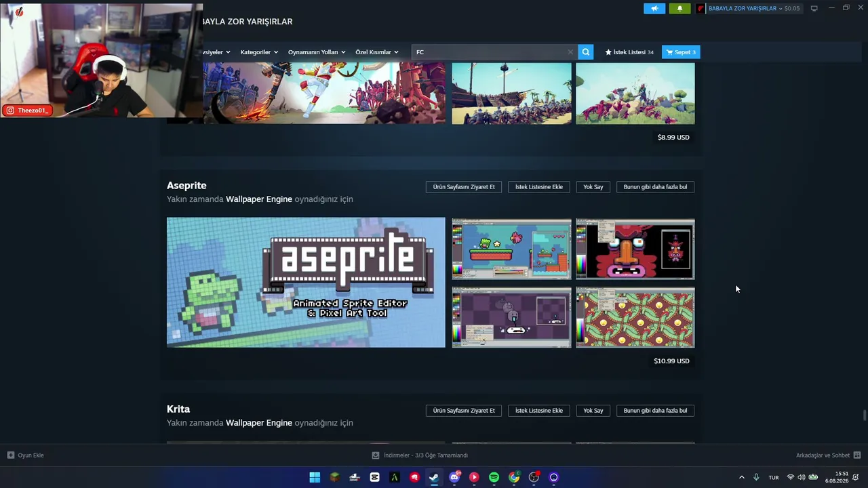Click İstek Listesine Ekle for Krita
The image size is (868, 488).
539,410
